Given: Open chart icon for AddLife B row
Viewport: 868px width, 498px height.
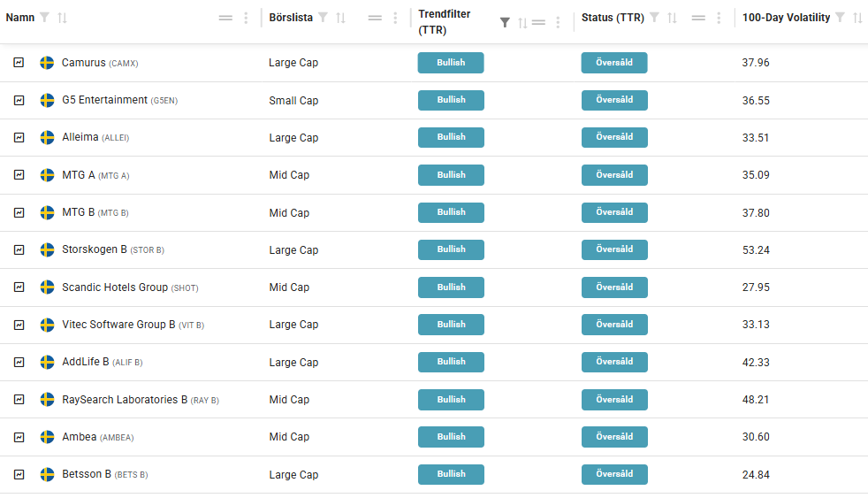Looking at the screenshot, I should click(x=19, y=363).
